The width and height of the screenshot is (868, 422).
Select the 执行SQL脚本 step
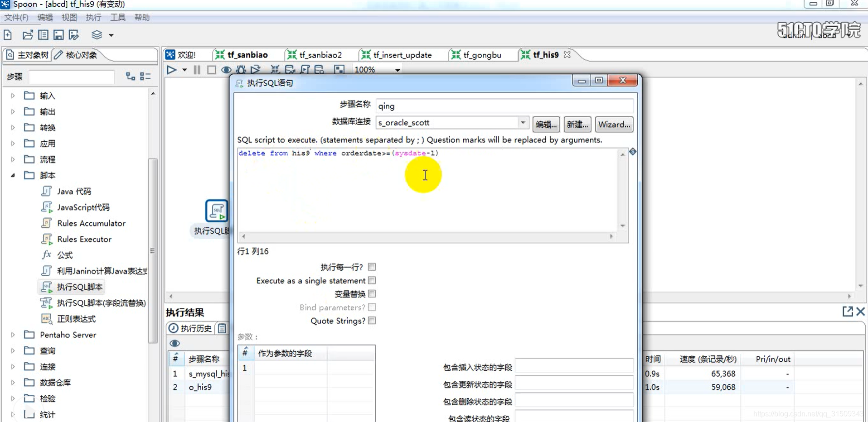tap(72, 287)
